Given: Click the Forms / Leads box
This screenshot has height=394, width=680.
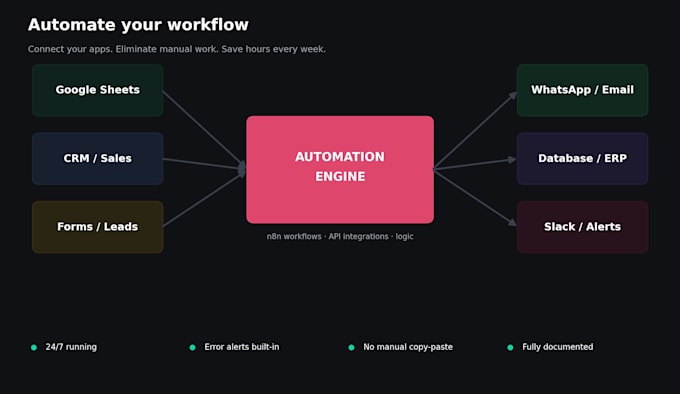Looking at the screenshot, I should tap(98, 227).
